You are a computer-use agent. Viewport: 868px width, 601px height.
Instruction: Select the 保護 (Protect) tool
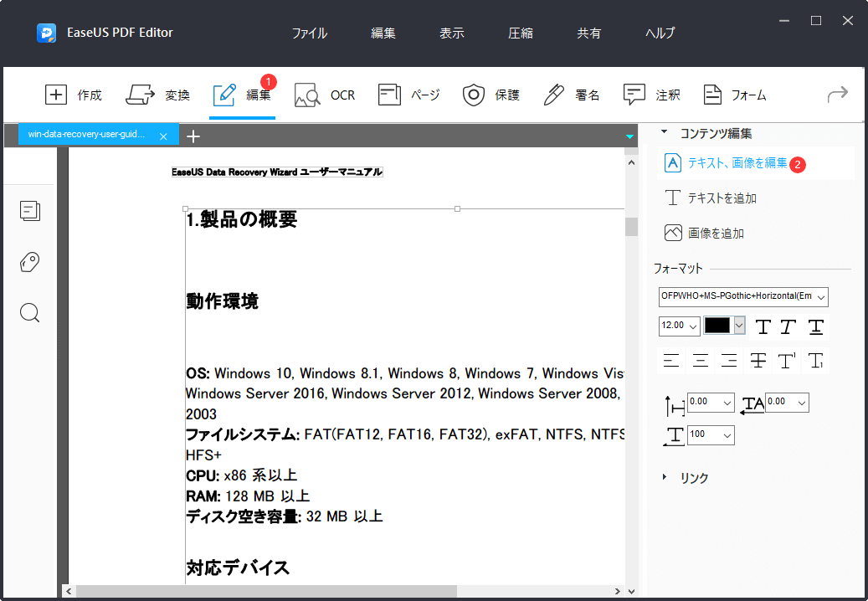click(x=491, y=95)
